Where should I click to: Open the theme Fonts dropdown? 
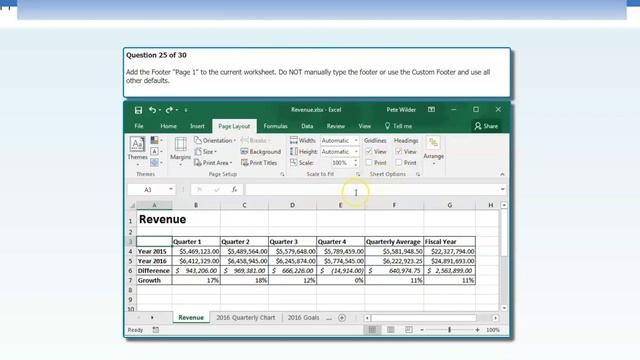click(x=156, y=151)
